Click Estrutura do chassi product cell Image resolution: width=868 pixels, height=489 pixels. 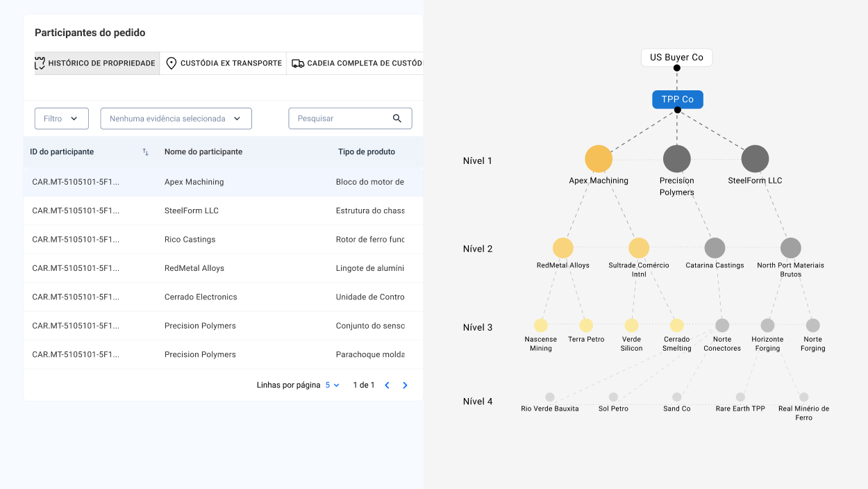tap(370, 210)
